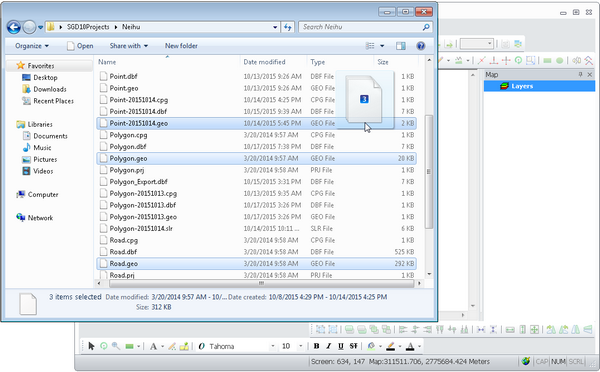This screenshot has width=600, height=372.
Task: Select the arrow pointer tool in bottom toolbar
Action: [x=91, y=346]
